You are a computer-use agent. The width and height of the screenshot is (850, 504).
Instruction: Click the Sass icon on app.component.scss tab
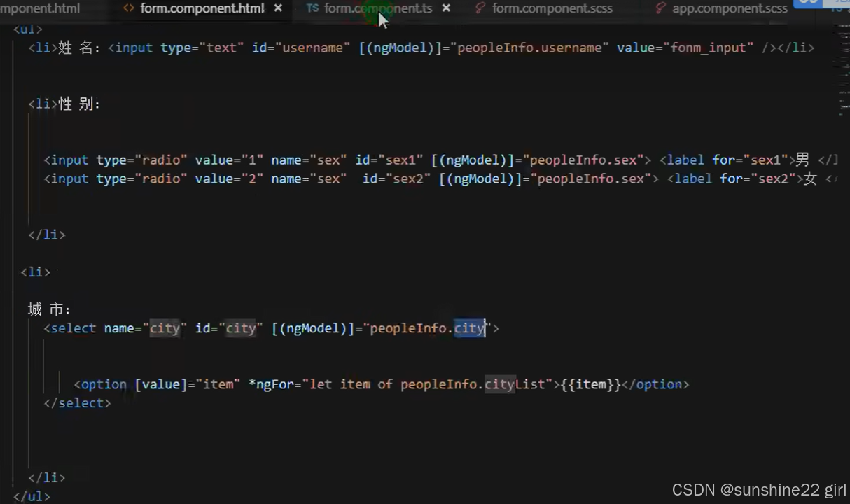(660, 8)
